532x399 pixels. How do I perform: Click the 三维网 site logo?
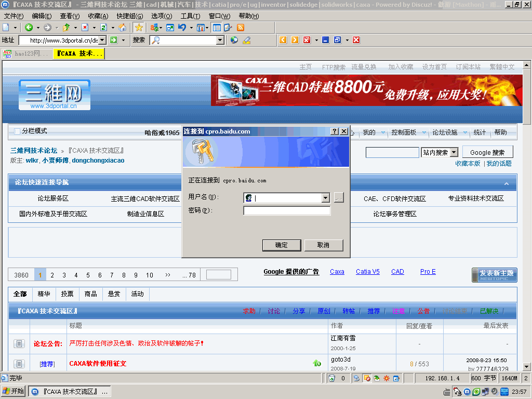55,95
